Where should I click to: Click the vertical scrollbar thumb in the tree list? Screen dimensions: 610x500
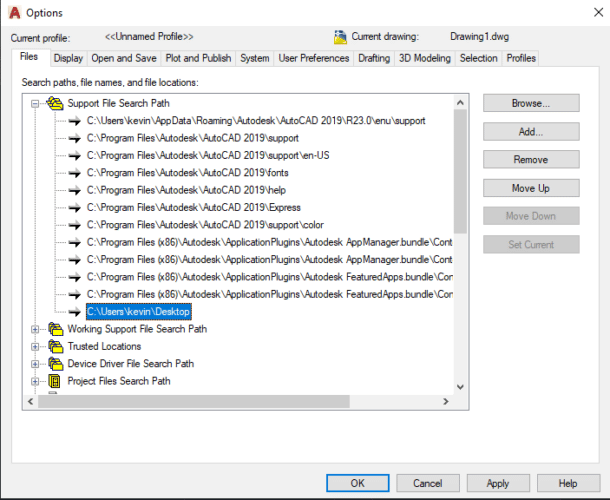tap(460, 171)
